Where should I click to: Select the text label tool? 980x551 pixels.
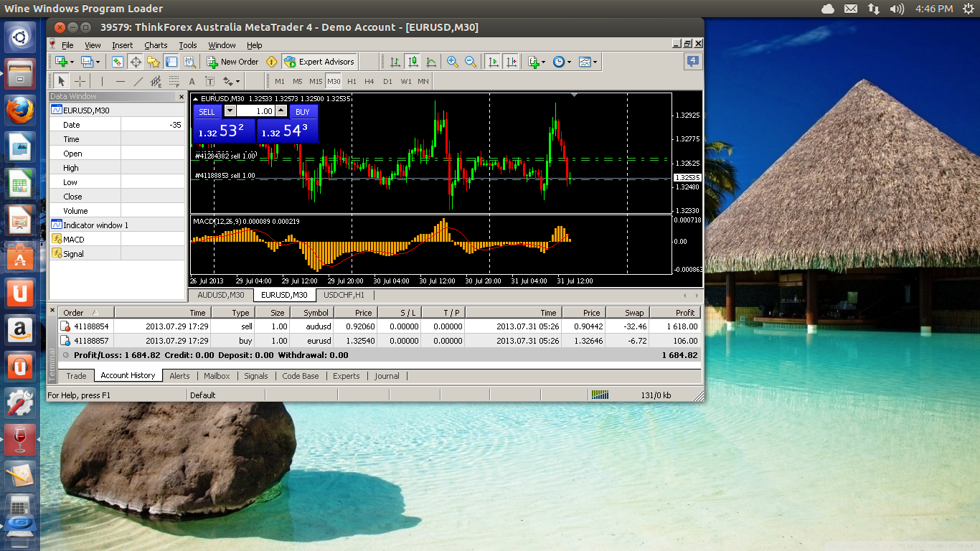click(x=209, y=81)
